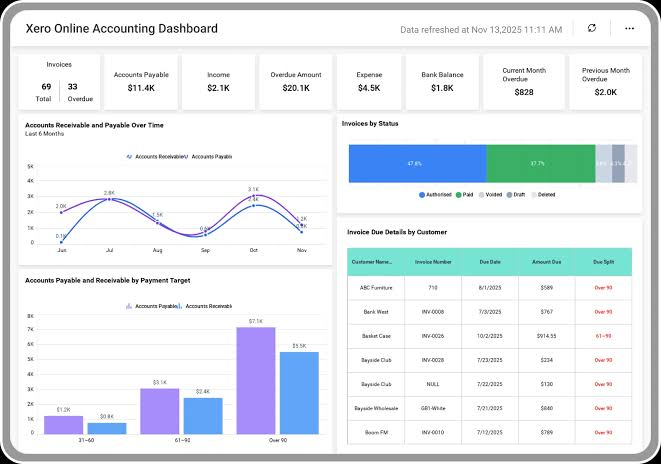661x464 pixels.
Task: Toggle Accounts Payable bar legend icon
Action: coord(129,306)
